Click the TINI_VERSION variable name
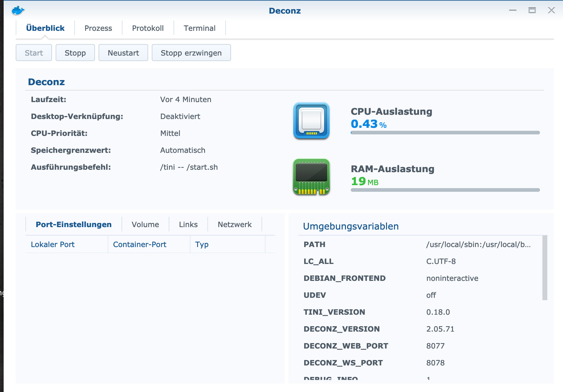Image resolution: width=563 pixels, height=392 pixels. point(334,312)
